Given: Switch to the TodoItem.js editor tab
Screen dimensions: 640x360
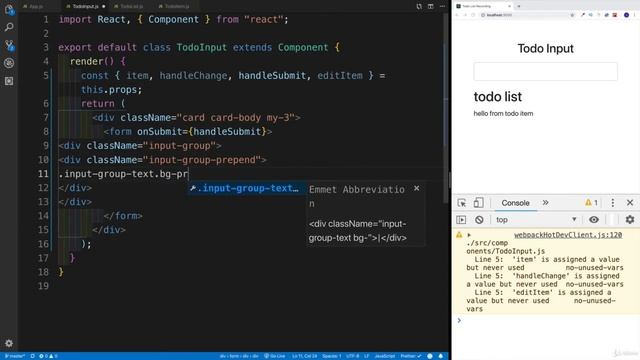Looking at the screenshot, I should (177, 6).
